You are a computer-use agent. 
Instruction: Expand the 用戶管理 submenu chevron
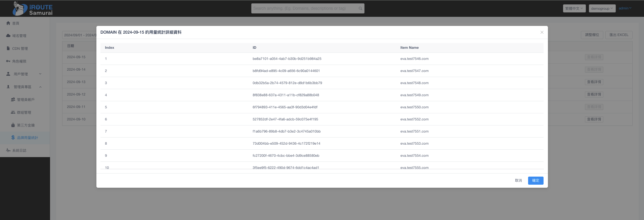(40, 74)
